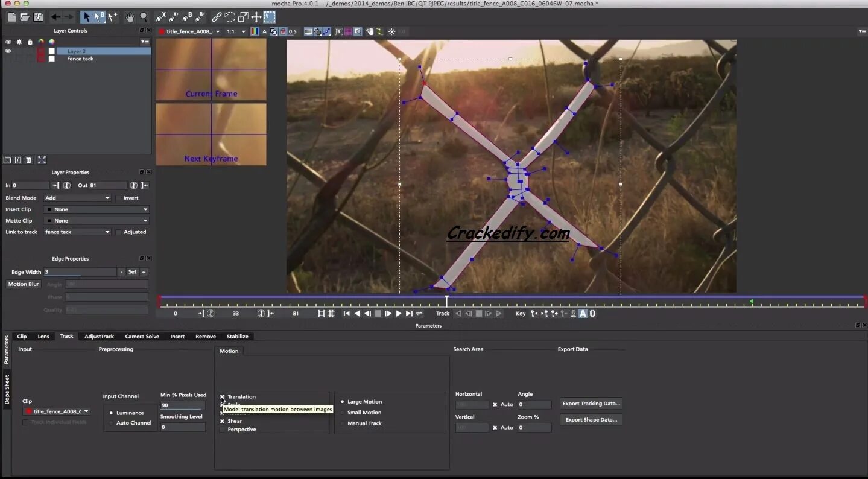
Task: Toggle the Shear motion checkbox
Action: tap(222, 421)
